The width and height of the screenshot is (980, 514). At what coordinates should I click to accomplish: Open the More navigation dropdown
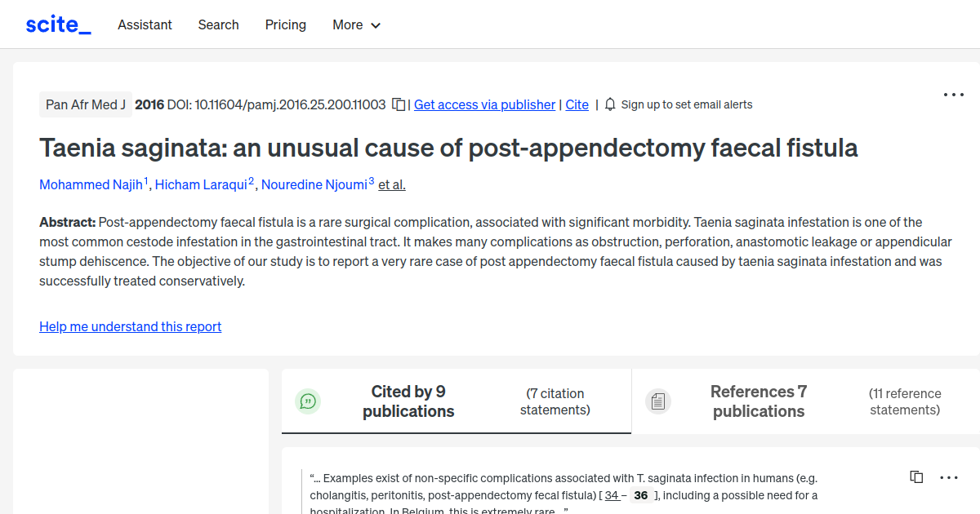click(356, 24)
